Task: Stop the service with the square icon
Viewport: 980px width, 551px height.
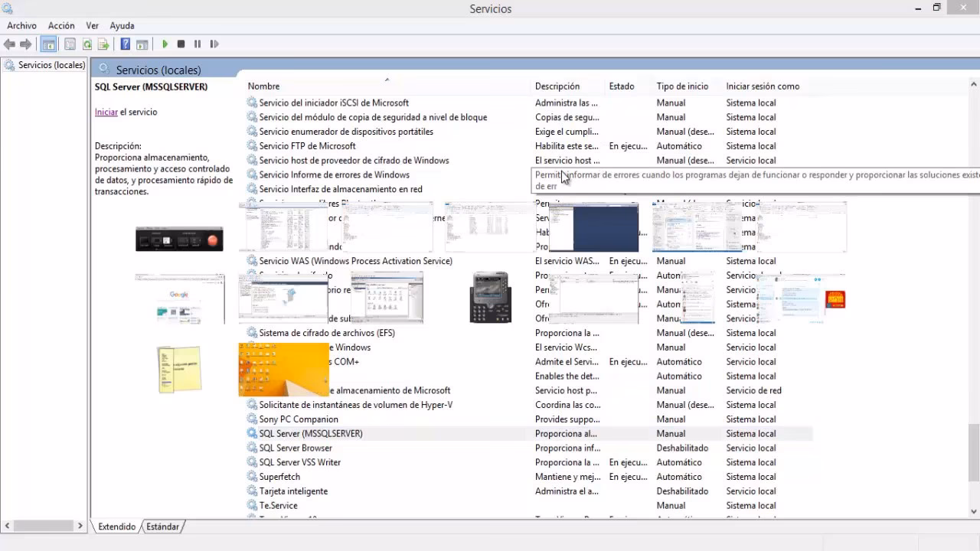Action: click(181, 44)
